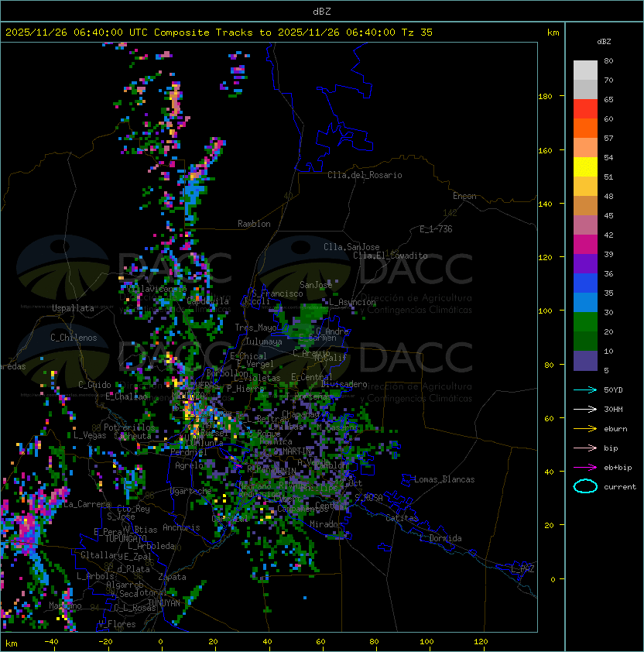Screen dimensions: 644x652
Task: Click the 'L_Dormida' map label
Action: point(440,538)
